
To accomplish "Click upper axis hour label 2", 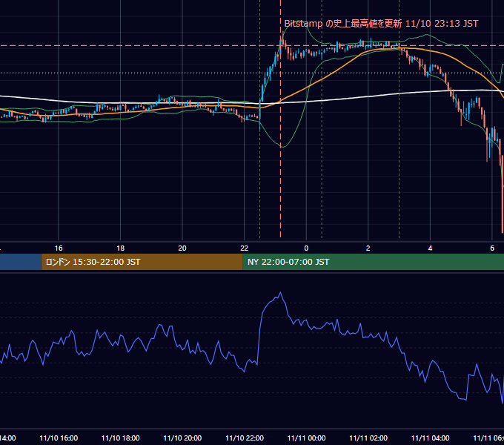I will [x=368, y=248].
